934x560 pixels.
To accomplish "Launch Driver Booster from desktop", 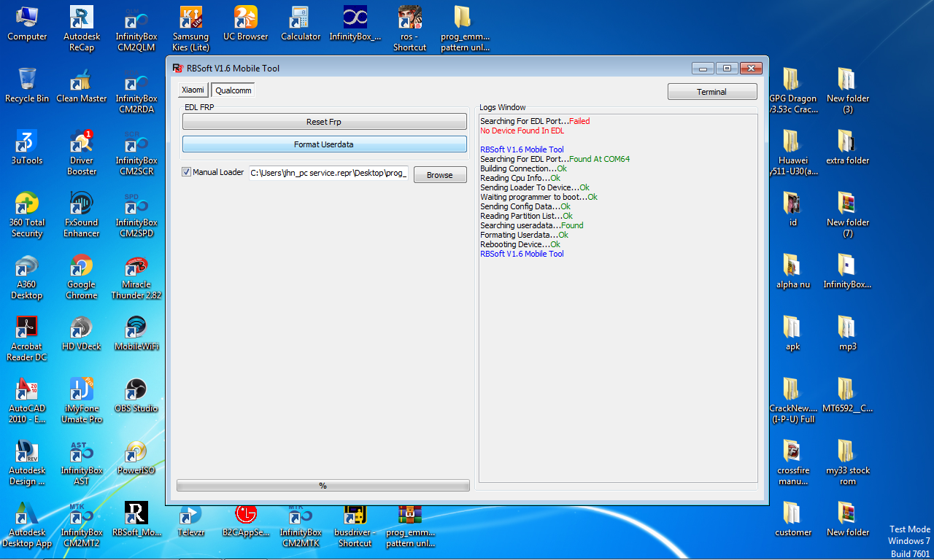I will click(x=82, y=153).
